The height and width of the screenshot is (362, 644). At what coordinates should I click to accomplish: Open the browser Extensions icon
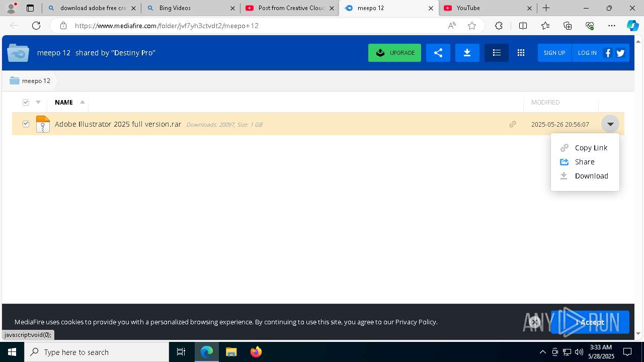(499, 26)
